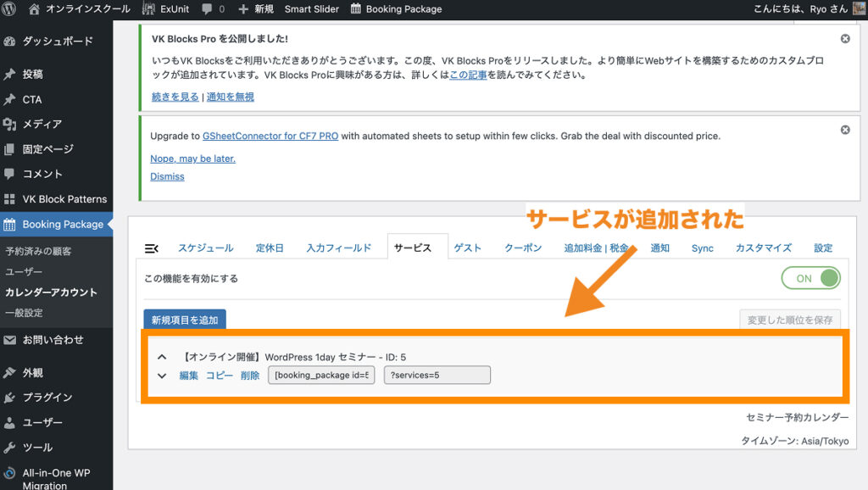
Task: Click the 新規項目を追加 button
Action: pyautogui.click(x=185, y=320)
